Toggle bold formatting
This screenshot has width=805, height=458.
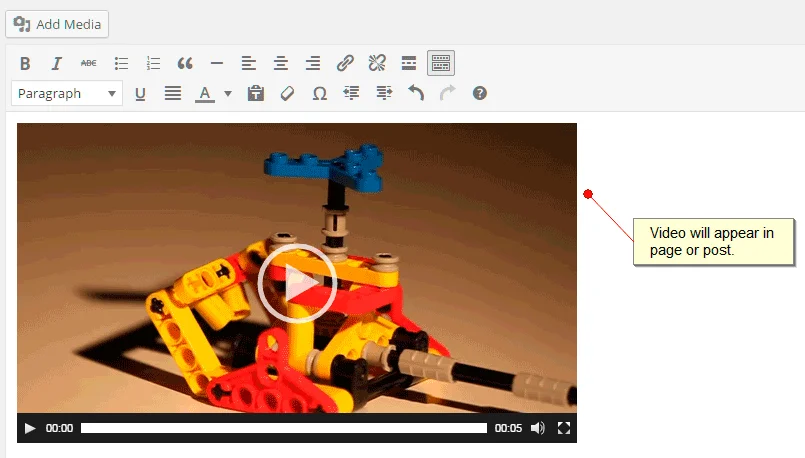pos(25,63)
